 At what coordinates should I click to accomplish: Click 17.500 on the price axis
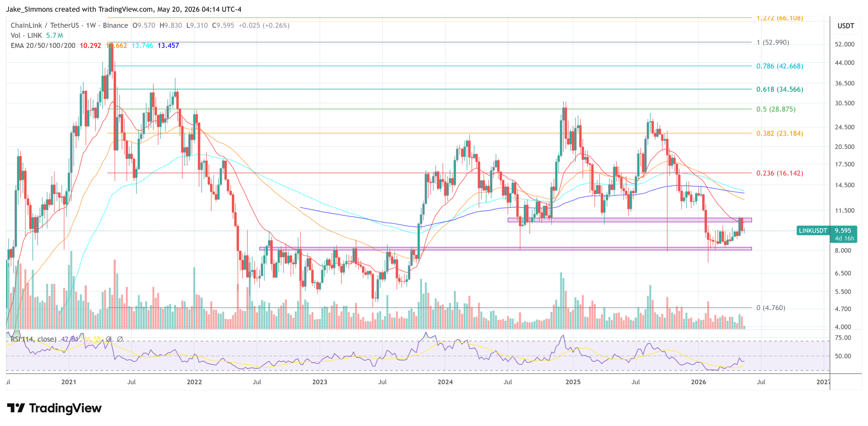845,164
